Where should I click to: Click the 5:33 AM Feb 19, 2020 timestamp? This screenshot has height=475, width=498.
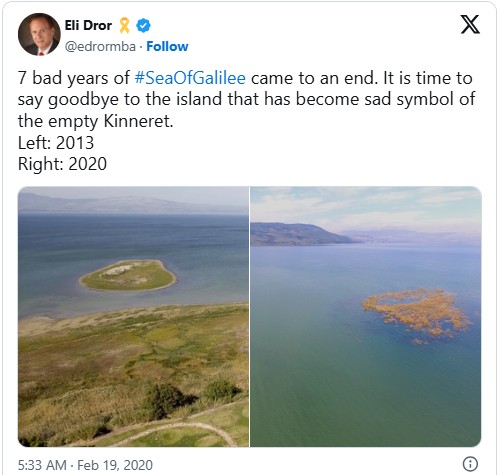click(85, 465)
